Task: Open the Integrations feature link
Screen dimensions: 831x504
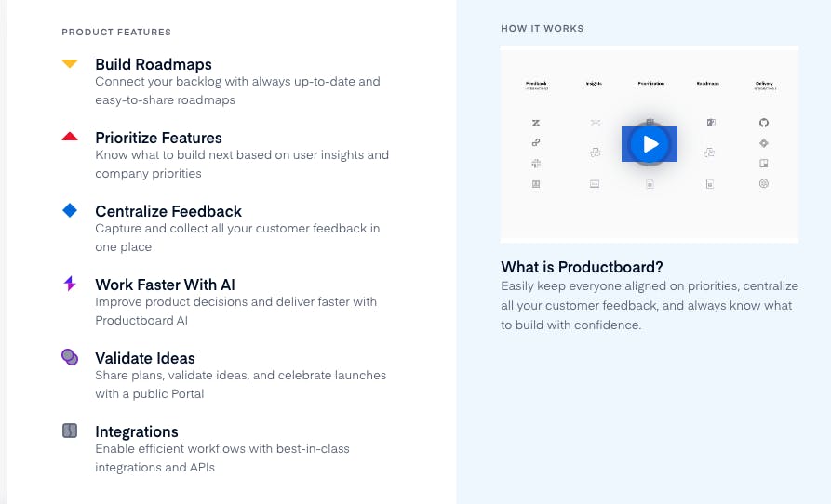Action: [x=137, y=431]
